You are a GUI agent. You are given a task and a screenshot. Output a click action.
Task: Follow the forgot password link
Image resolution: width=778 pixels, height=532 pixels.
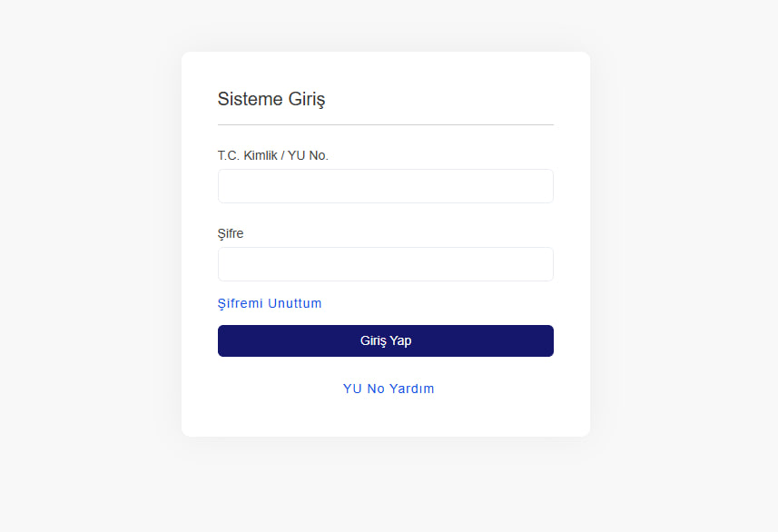tap(270, 303)
